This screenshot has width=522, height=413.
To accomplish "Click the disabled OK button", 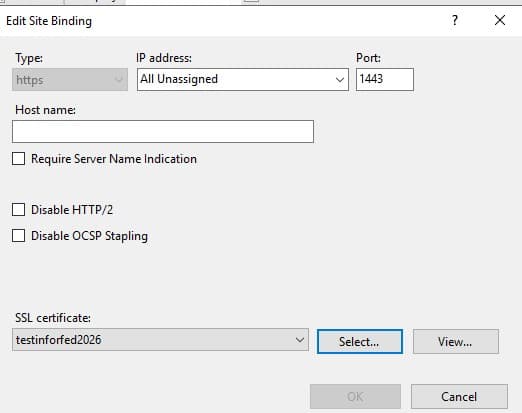I will coord(355,397).
